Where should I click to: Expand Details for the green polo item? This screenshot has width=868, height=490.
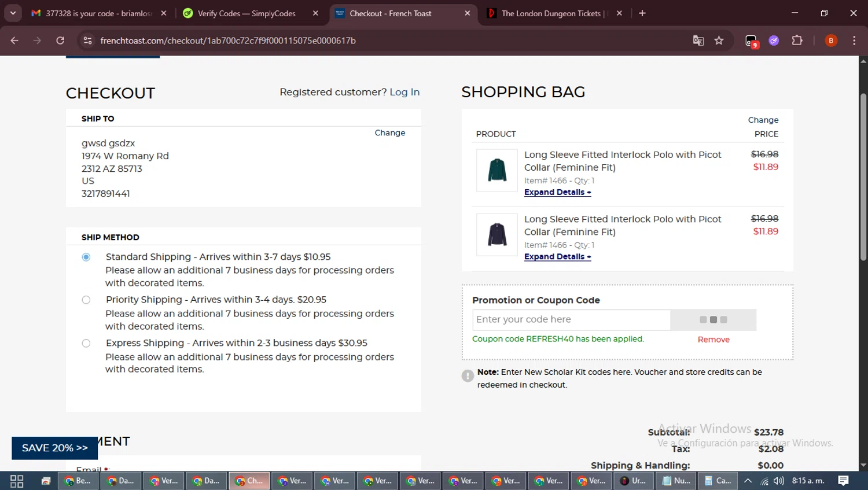[x=557, y=192]
